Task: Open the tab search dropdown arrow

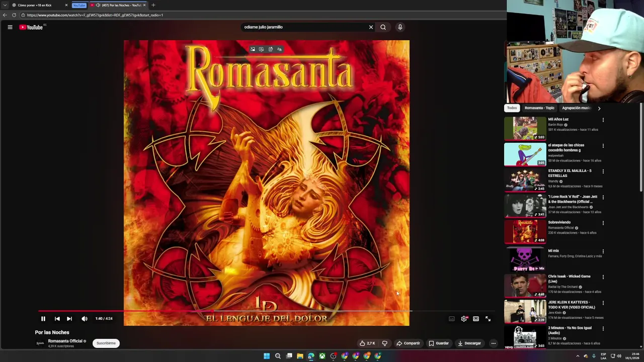Action: (x=5, y=5)
